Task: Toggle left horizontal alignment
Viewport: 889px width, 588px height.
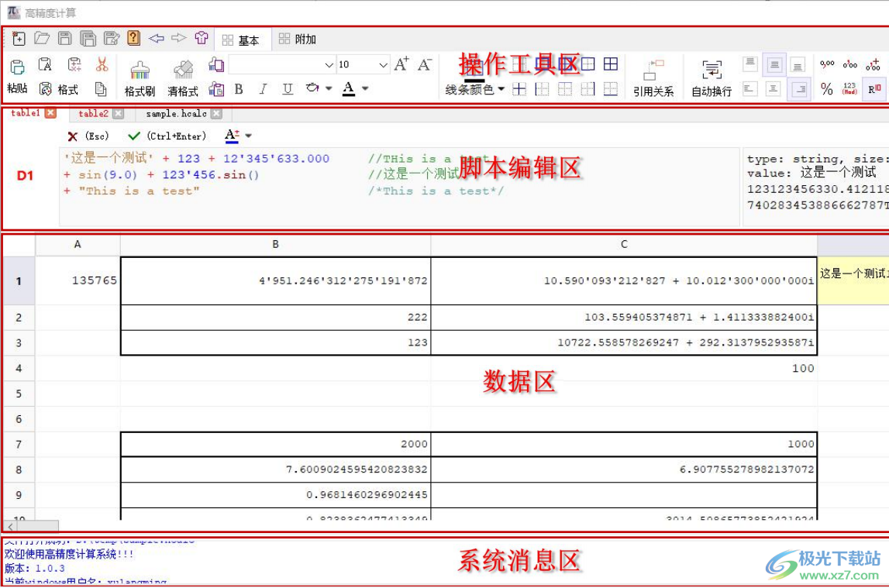Action: pos(750,89)
